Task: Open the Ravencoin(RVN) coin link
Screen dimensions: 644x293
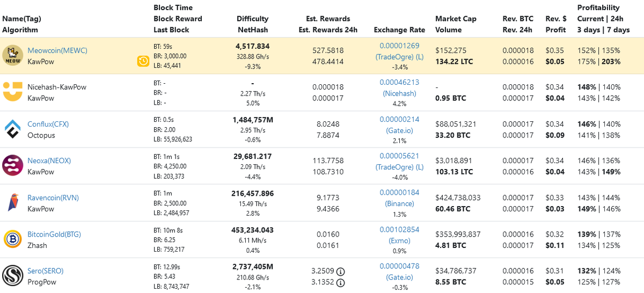Action: coord(53,197)
